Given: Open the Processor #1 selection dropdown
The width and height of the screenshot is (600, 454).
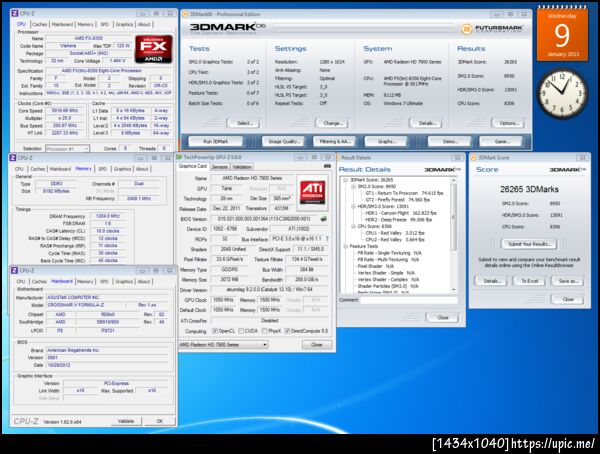Looking at the screenshot, I should 67,149.
